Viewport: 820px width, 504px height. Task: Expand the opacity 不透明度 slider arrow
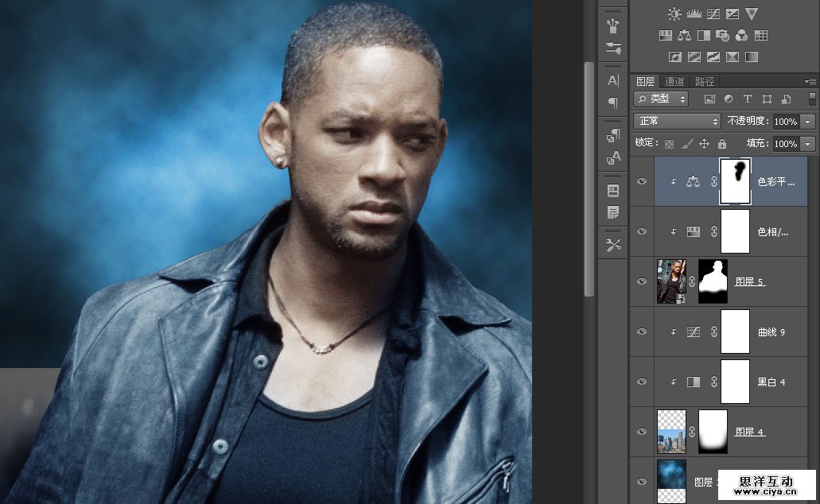(809, 122)
